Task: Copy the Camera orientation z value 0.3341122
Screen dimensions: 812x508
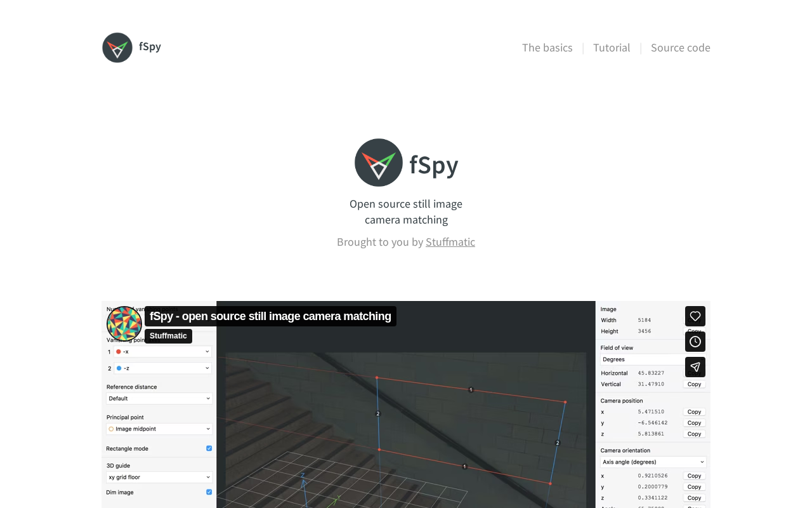Action: point(695,498)
